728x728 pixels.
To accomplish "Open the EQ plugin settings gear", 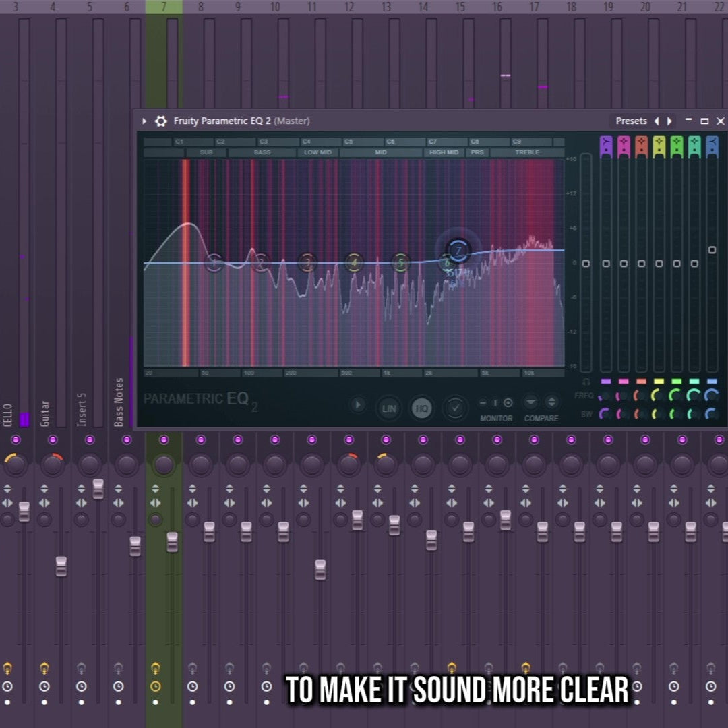I will [160, 121].
